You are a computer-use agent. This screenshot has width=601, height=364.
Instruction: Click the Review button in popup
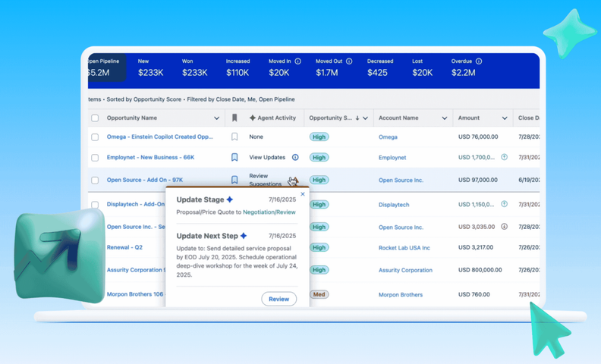(278, 300)
